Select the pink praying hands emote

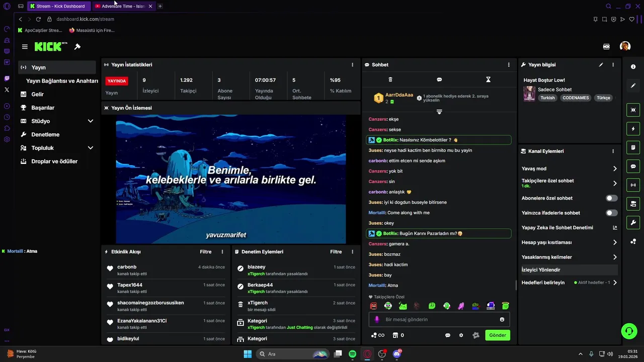click(x=461, y=306)
